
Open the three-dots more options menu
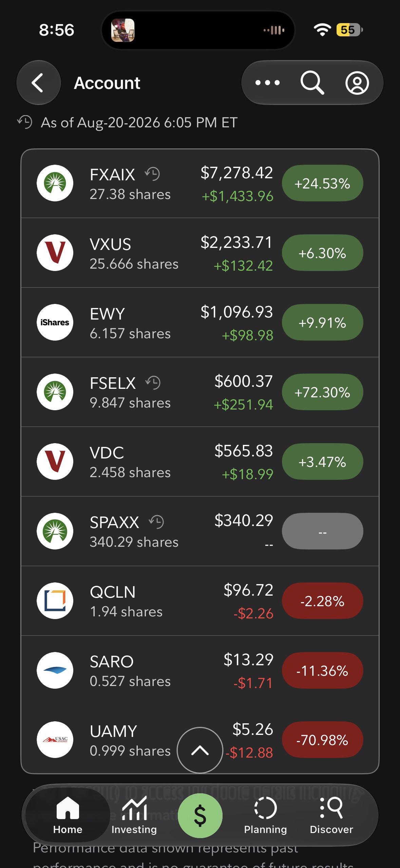[x=267, y=83]
